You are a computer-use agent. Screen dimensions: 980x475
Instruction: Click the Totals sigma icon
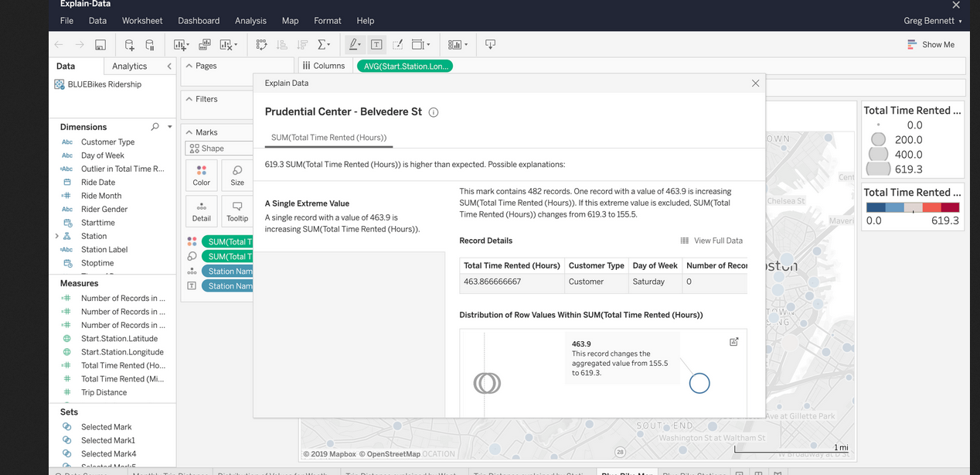pyautogui.click(x=323, y=45)
